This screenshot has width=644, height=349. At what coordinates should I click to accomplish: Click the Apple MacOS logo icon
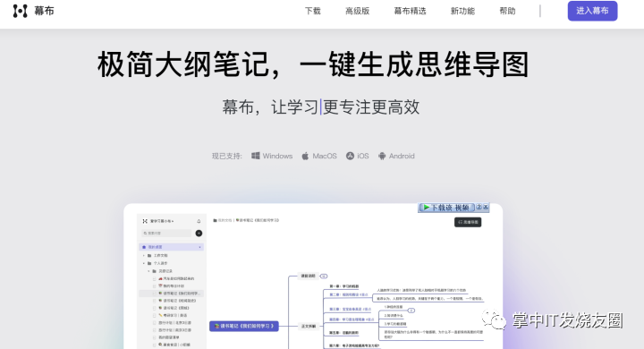(x=305, y=156)
